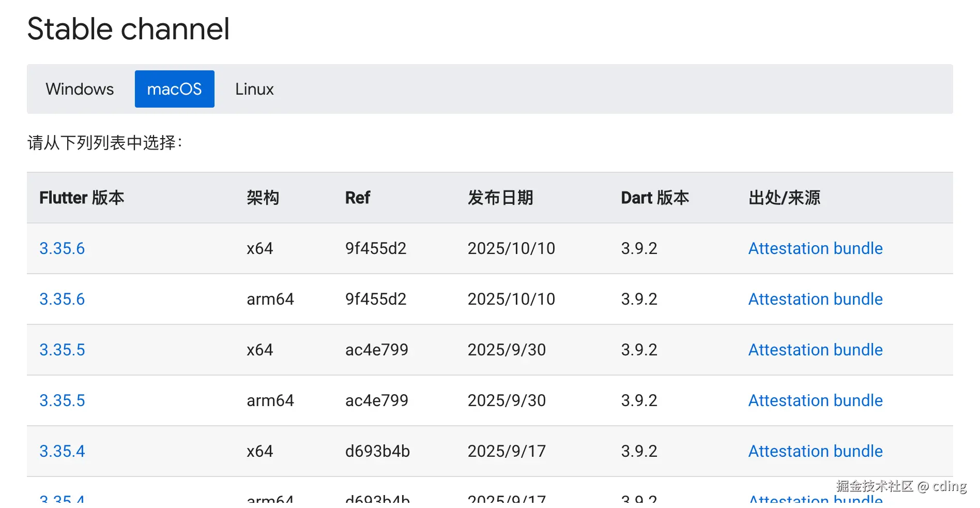Click the 发布日期 column header
Screen dimensions: 980x508
(x=500, y=198)
